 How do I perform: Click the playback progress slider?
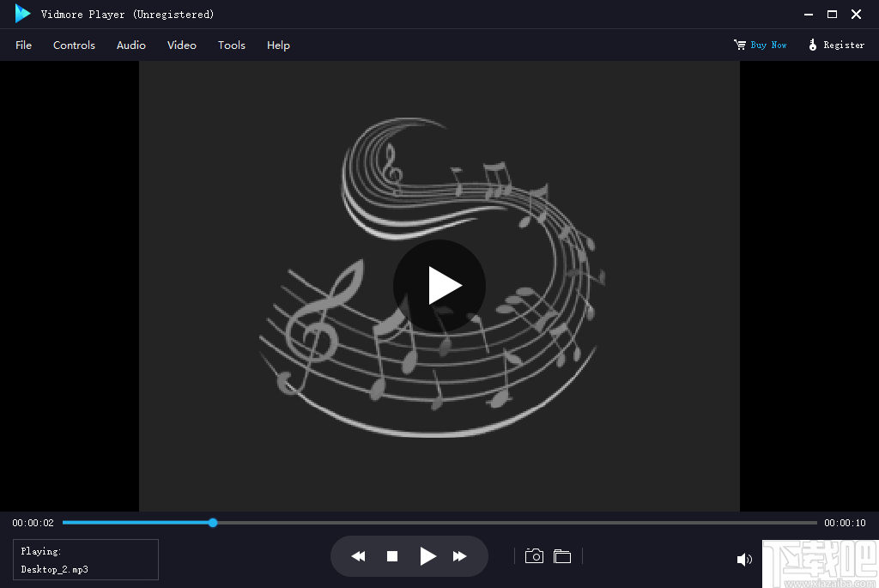212,522
